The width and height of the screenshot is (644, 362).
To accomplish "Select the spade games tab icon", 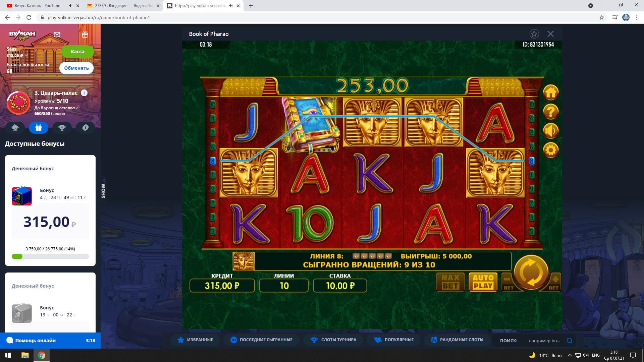I will [15, 127].
